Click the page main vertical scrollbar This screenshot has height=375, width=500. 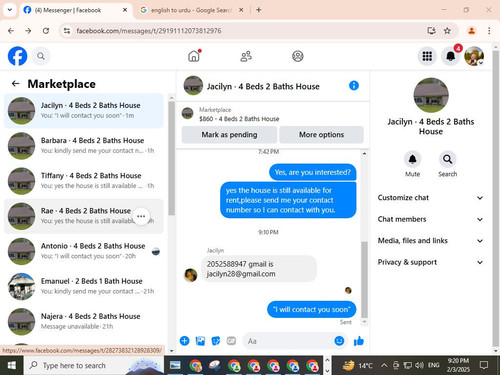(x=496, y=198)
